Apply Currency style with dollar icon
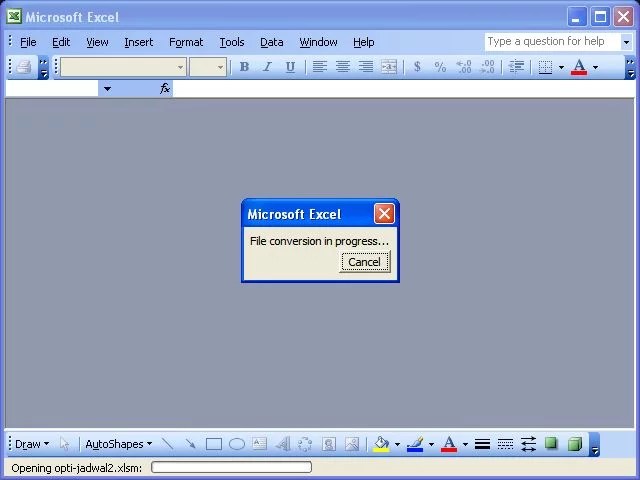 (x=417, y=67)
